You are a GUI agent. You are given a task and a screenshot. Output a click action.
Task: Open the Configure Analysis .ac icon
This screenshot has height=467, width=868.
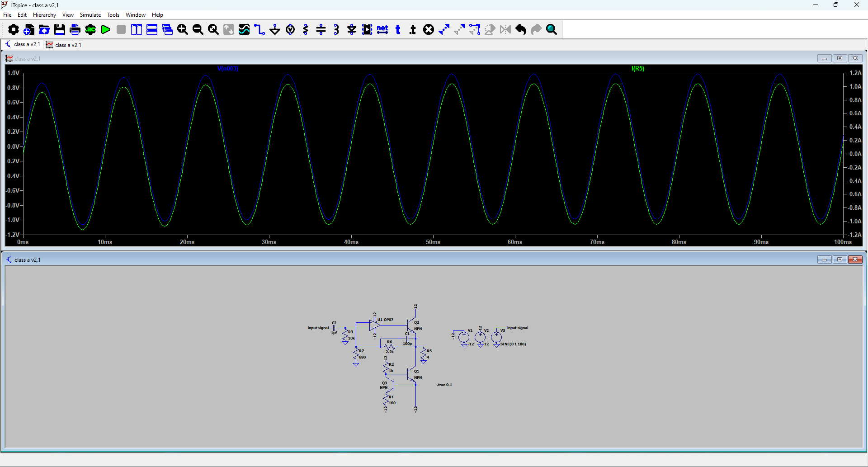pyautogui.click(x=90, y=30)
